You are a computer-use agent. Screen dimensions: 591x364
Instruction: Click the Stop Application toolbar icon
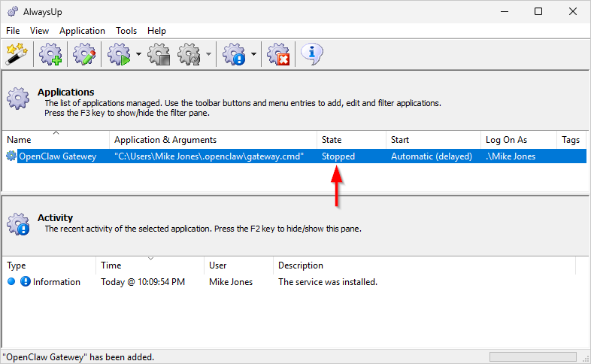click(159, 54)
